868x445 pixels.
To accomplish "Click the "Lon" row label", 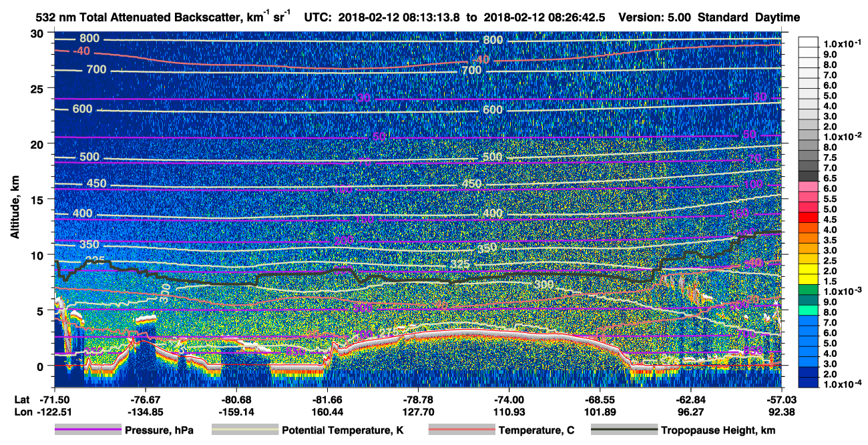I will (22, 412).
